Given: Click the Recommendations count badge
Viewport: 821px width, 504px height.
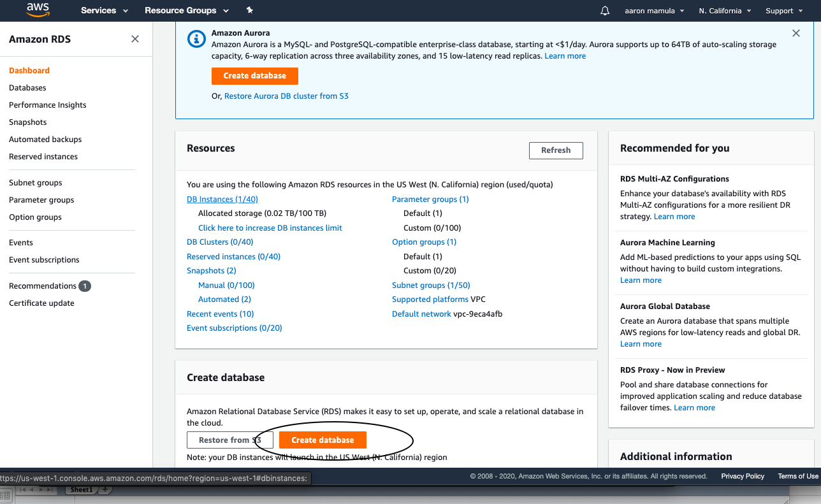Looking at the screenshot, I should pos(85,286).
